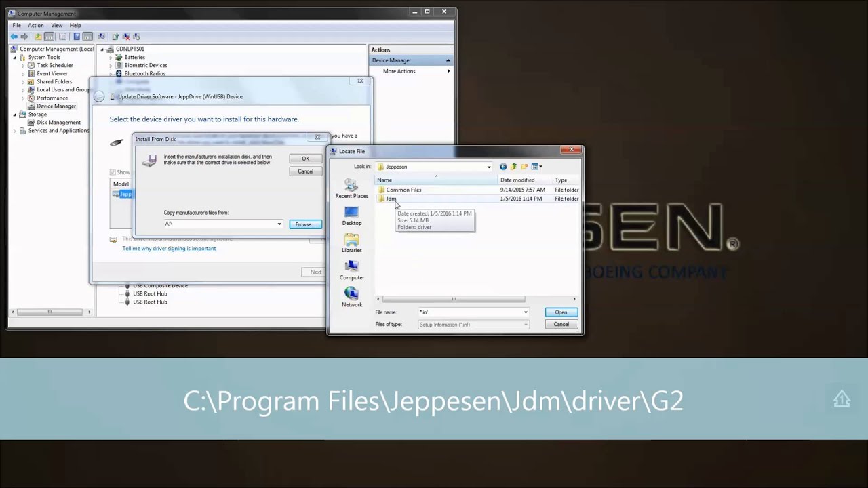The width and height of the screenshot is (868, 488).
Task: Open the Look in folder dropdown
Action: [x=488, y=167]
